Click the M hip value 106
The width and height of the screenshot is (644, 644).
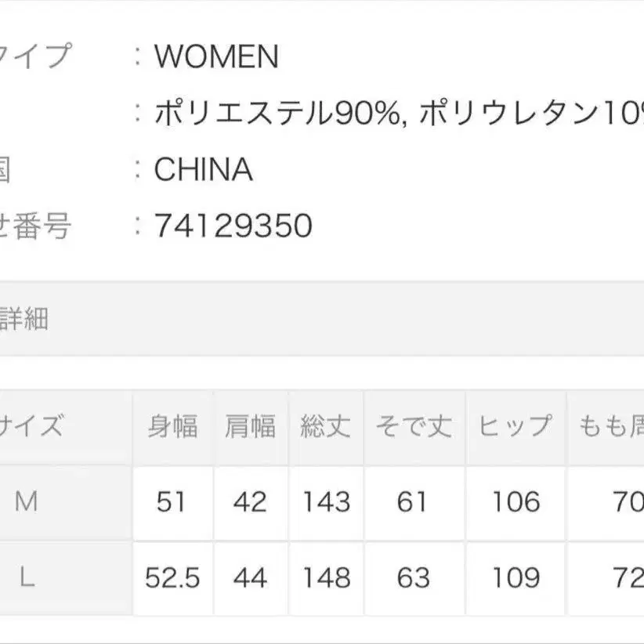tap(516, 501)
